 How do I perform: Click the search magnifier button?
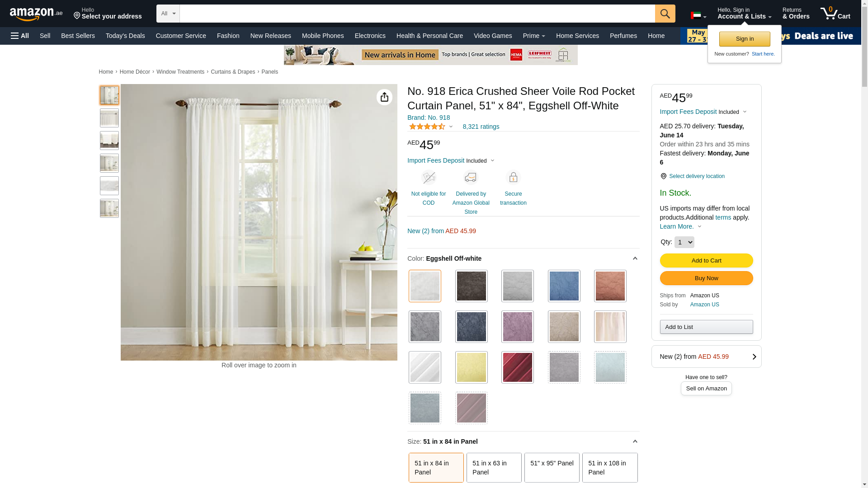665,14
